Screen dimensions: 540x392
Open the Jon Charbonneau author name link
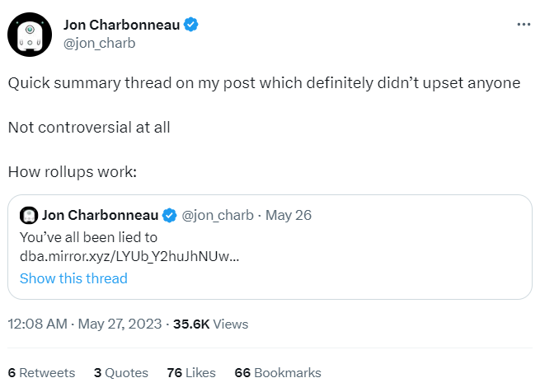coord(120,25)
